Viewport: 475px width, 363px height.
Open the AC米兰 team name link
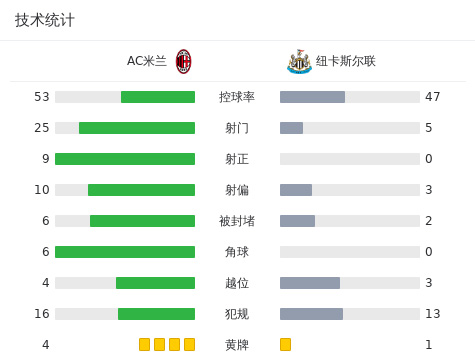pyautogui.click(x=147, y=61)
